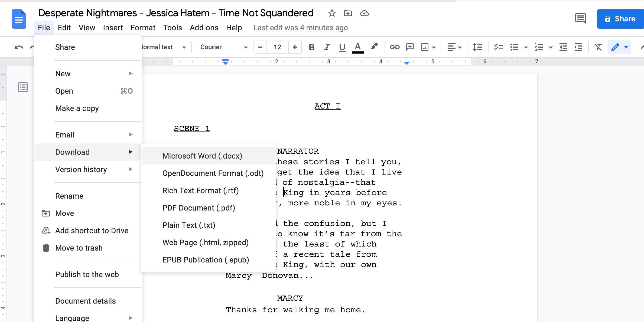The width and height of the screenshot is (644, 322).
Task: Toggle Italic formatting
Action: 327,47
